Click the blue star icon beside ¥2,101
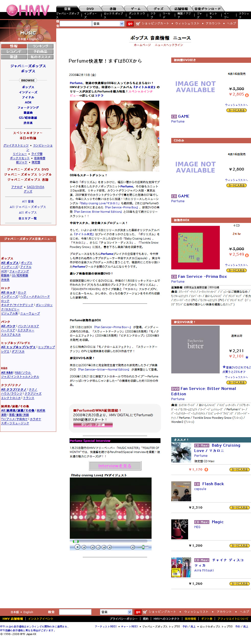Screen dimensions: 251x644 pyautogui.click(x=247, y=357)
